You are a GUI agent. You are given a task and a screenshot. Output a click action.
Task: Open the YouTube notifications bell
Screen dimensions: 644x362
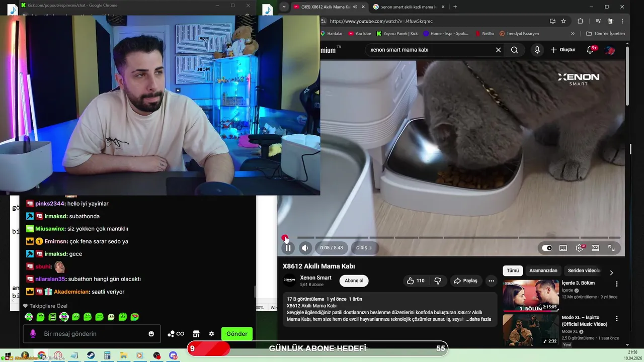point(591,50)
